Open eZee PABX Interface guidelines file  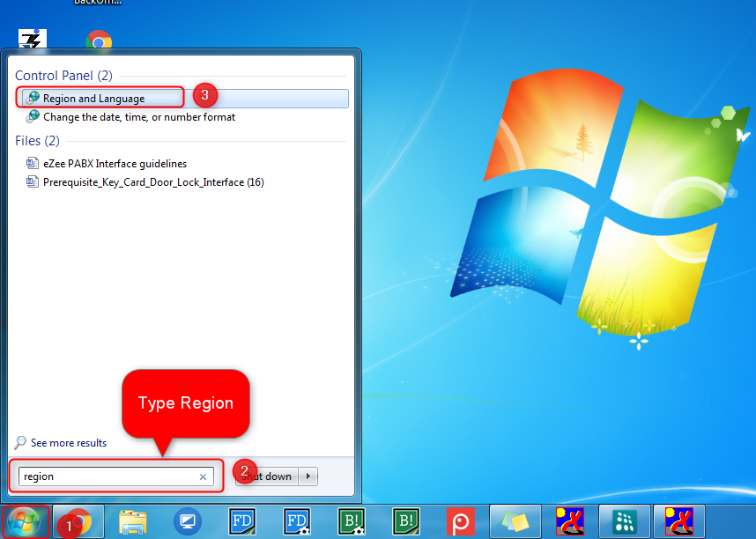point(115,164)
